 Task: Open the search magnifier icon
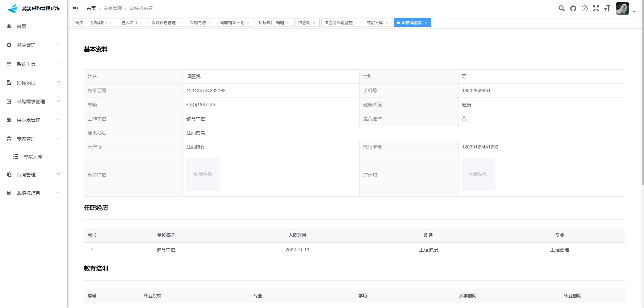pyautogui.click(x=561, y=8)
